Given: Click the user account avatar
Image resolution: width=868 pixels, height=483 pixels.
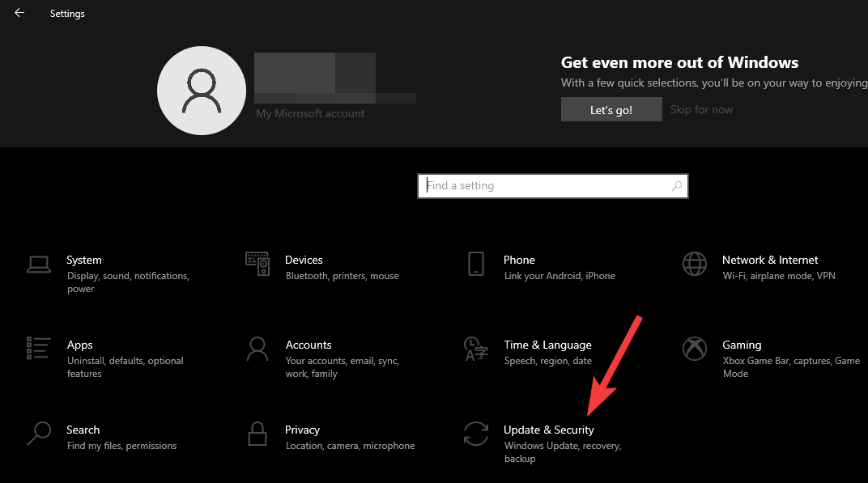Looking at the screenshot, I should [201, 90].
